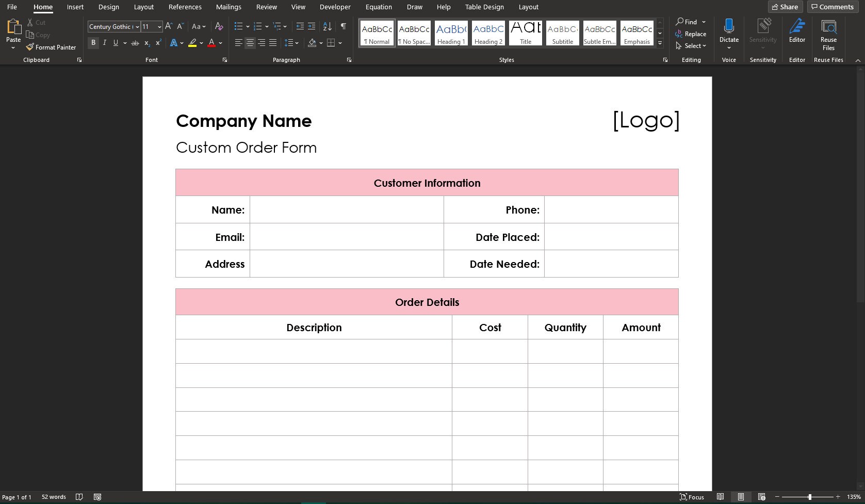Apply strikethrough formatting
The width and height of the screenshot is (865, 504).
(x=135, y=43)
